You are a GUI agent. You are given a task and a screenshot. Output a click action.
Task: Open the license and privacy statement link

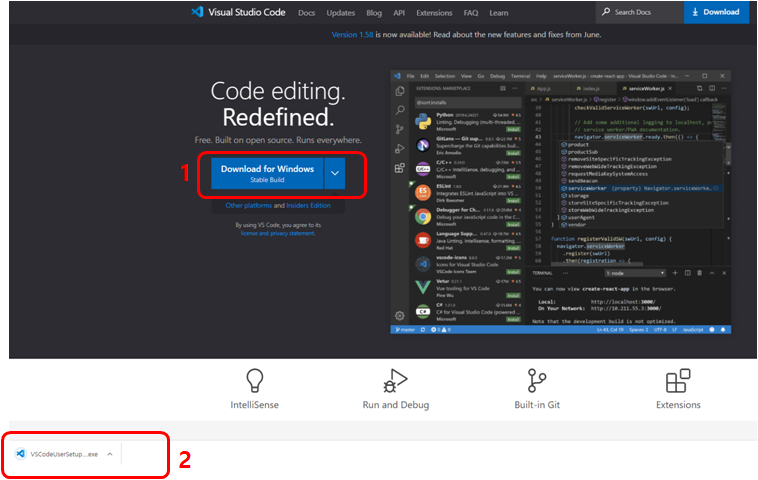click(278, 233)
